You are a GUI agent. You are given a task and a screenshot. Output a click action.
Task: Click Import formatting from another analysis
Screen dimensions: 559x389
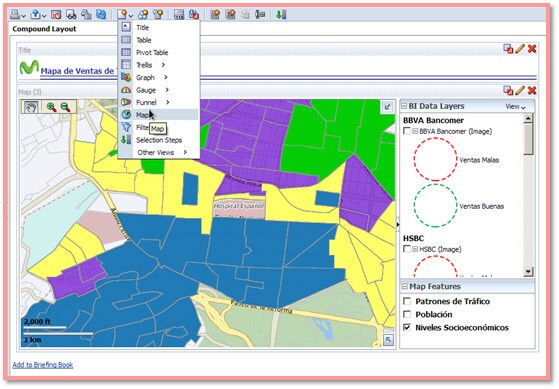(x=194, y=15)
